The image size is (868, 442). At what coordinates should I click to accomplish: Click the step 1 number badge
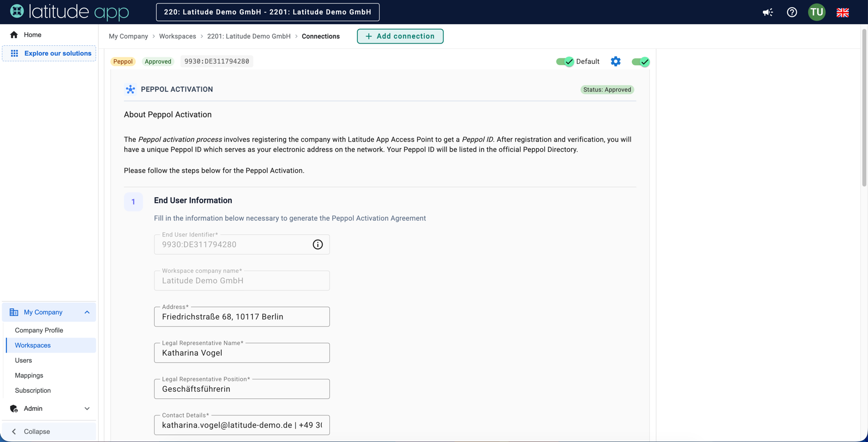pos(133,202)
